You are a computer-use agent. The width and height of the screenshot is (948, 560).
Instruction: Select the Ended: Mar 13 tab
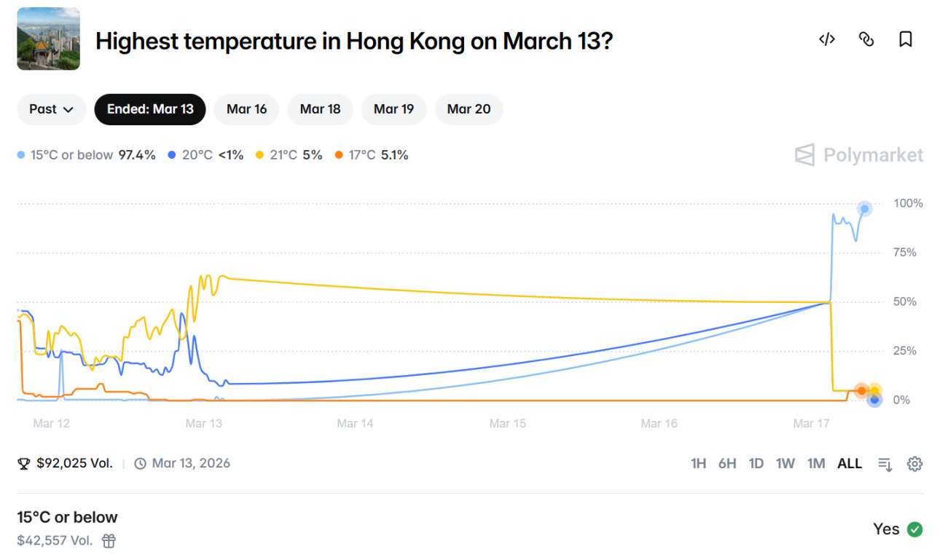(150, 109)
